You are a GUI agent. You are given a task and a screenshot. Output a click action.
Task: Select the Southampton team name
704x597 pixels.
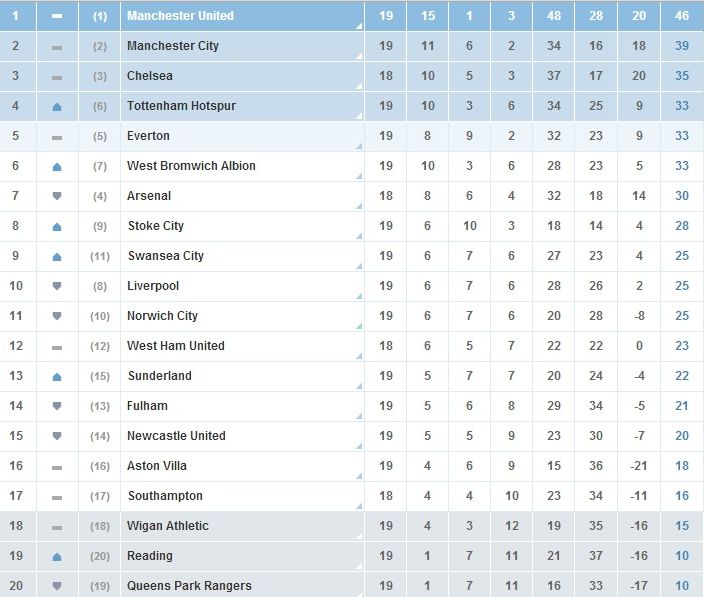pyautogui.click(x=165, y=496)
